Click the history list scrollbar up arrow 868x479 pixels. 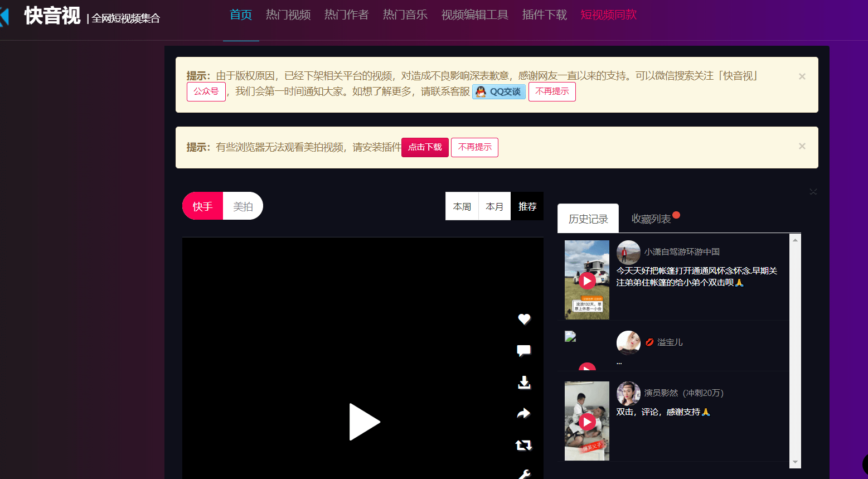coord(796,240)
